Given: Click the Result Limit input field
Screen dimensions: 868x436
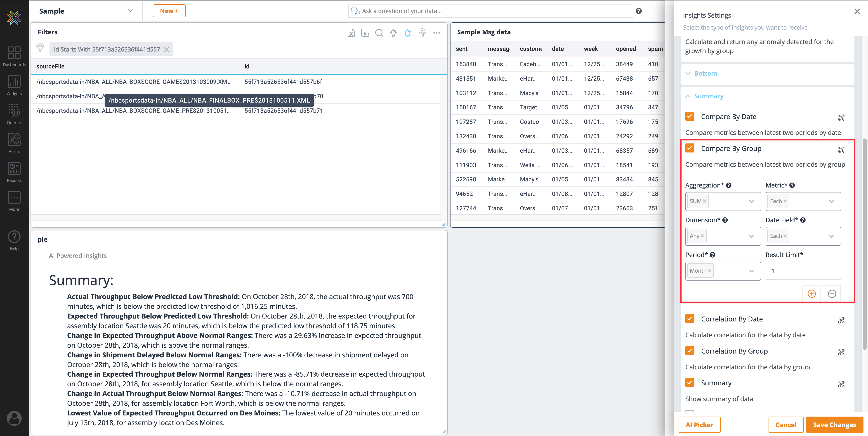Looking at the screenshot, I should pyautogui.click(x=803, y=271).
